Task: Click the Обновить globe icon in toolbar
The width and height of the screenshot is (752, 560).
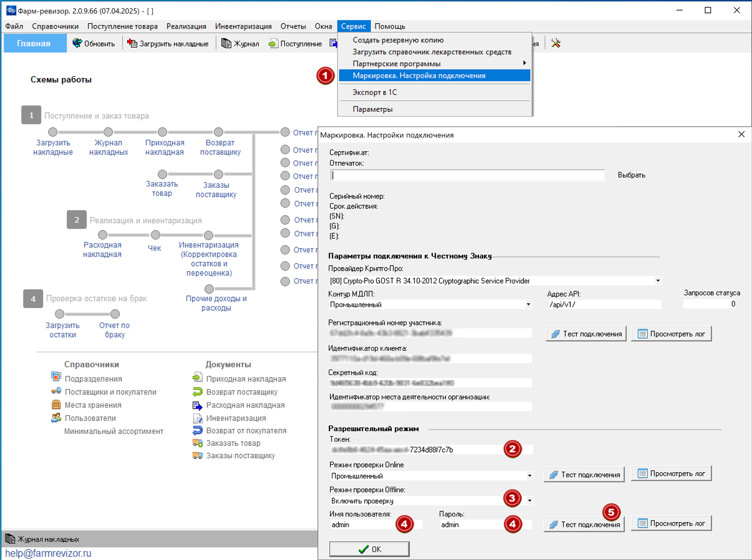Action: coord(77,43)
